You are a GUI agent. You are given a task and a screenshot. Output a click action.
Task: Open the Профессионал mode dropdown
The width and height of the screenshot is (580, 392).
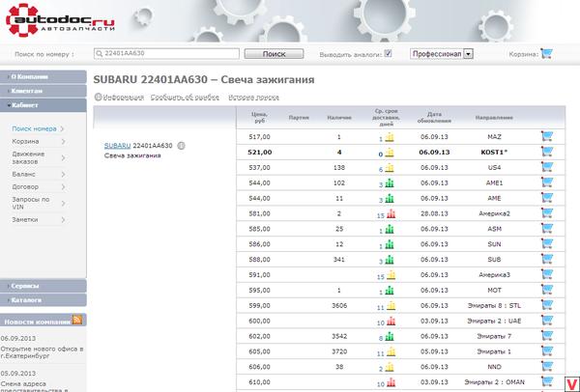[x=442, y=54]
